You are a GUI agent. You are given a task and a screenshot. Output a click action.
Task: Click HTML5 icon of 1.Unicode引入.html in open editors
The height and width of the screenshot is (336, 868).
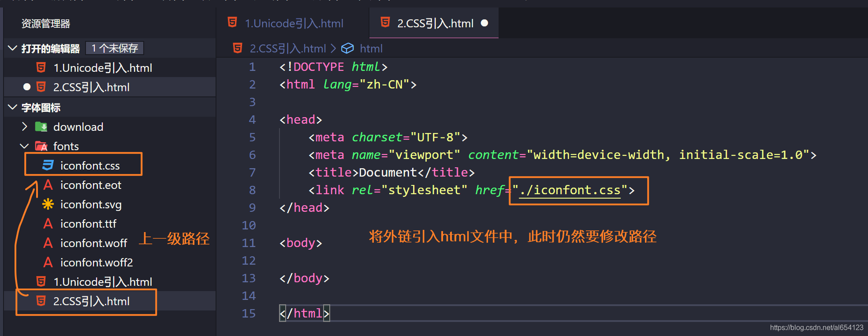point(41,67)
